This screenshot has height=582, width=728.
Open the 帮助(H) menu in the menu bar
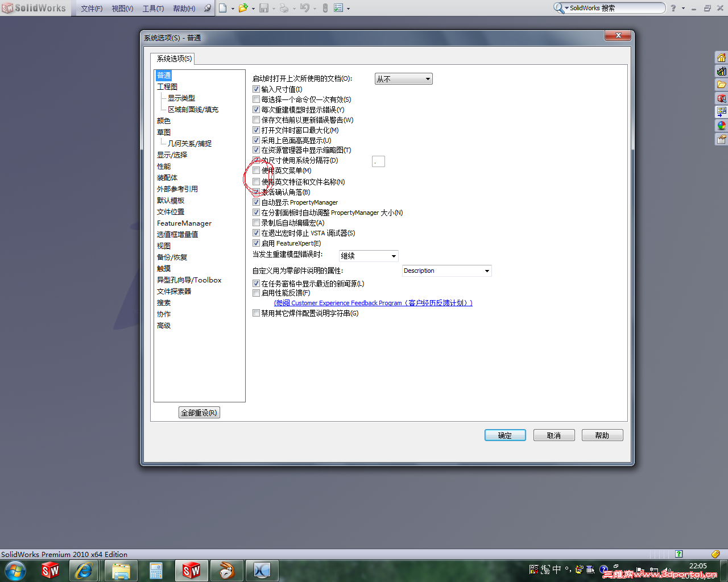coord(184,9)
